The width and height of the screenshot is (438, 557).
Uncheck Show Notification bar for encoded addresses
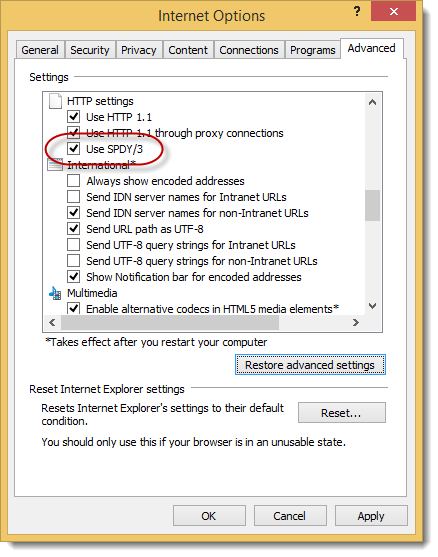tap(74, 276)
